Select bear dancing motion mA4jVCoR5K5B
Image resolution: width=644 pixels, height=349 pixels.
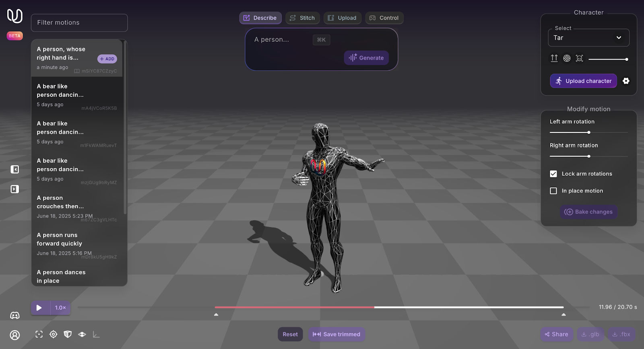click(77, 95)
